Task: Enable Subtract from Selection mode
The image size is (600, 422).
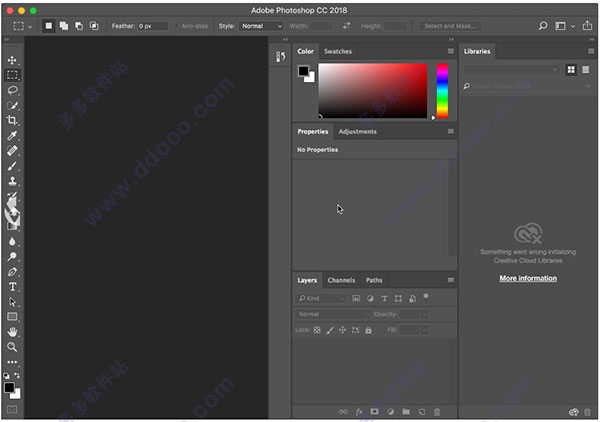Action: (79, 26)
